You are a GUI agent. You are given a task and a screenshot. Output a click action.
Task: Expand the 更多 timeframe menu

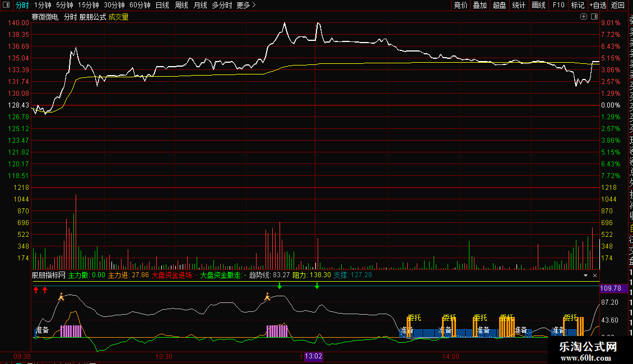tap(246, 5)
